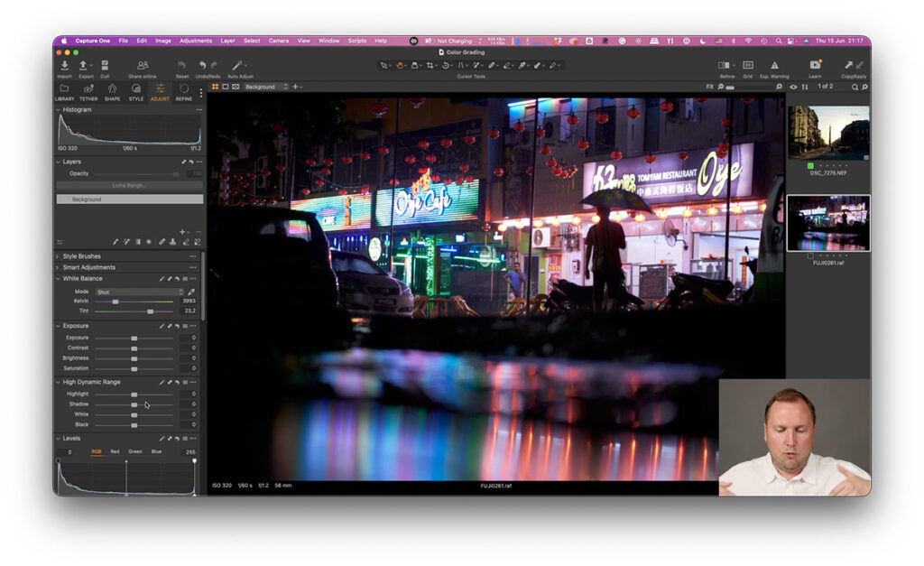Collapse the Exposure panel
The width and height of the screenshot is (924, 566).
[x=59, y=326]
